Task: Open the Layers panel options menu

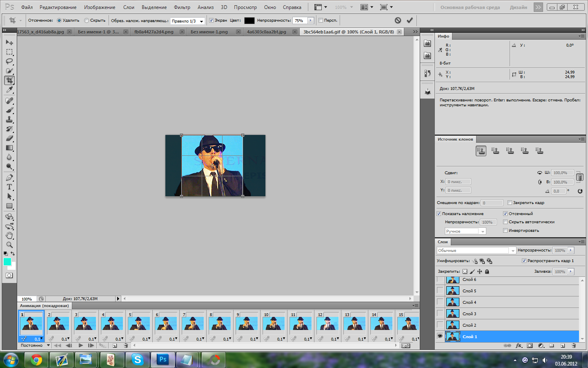Action: point(581,242)
